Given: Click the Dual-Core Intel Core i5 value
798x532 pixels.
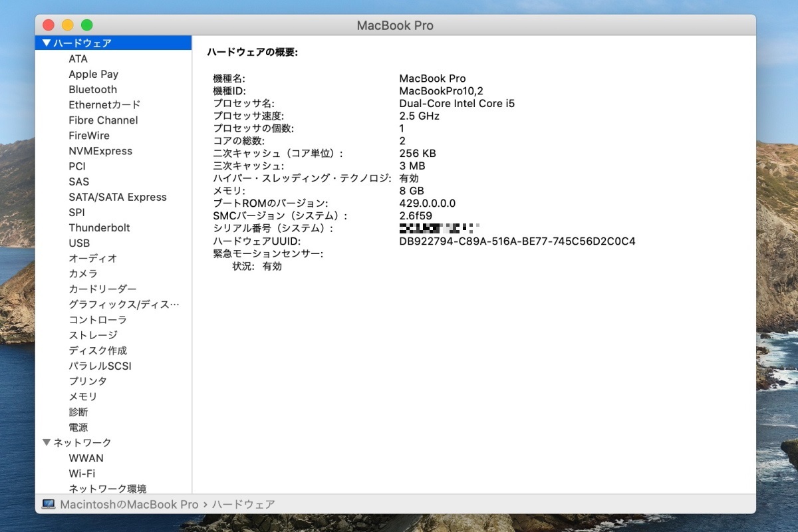Looking at the screenshot, I should 457,103.
